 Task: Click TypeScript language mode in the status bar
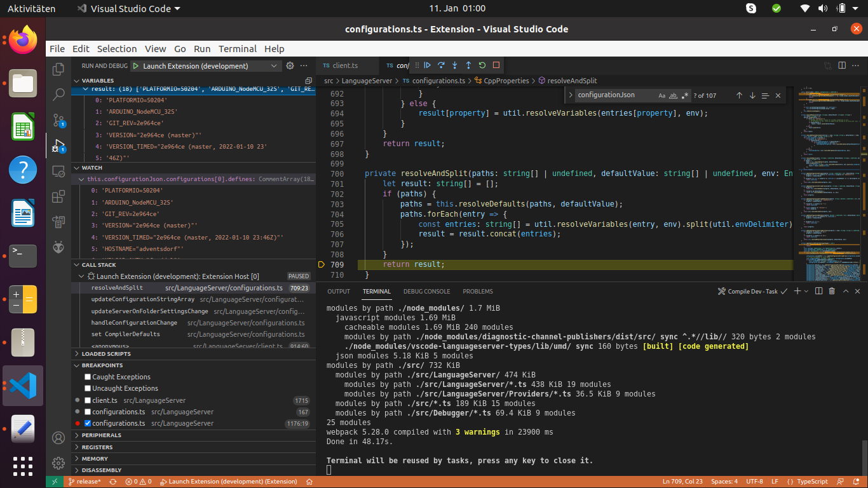tap(813, 482)
